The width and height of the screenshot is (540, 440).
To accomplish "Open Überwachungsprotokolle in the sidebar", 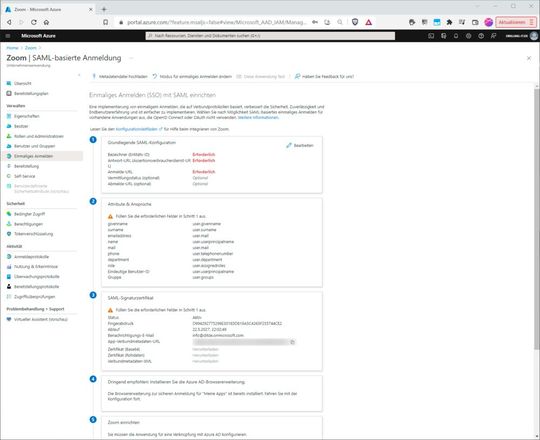I will [37, 276].
